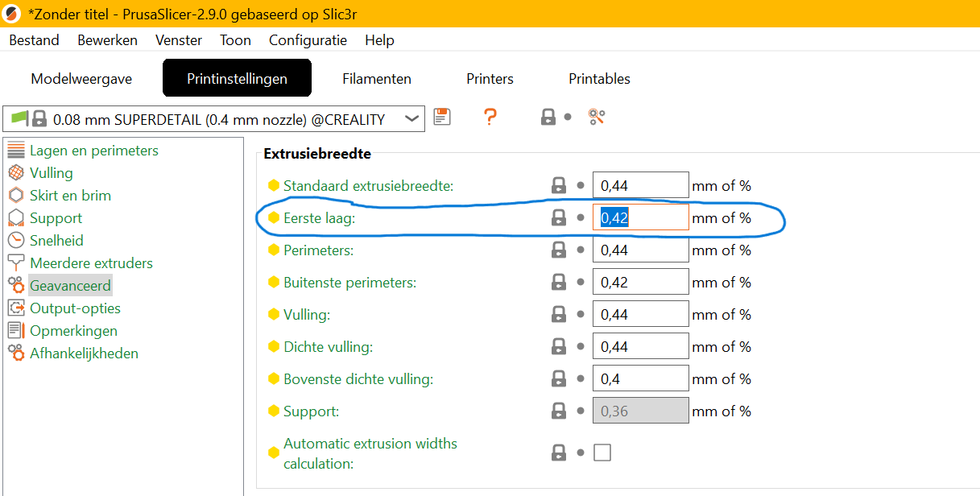
Task: Click the lock icon for Vulling
Action: (x=559, y=314)
